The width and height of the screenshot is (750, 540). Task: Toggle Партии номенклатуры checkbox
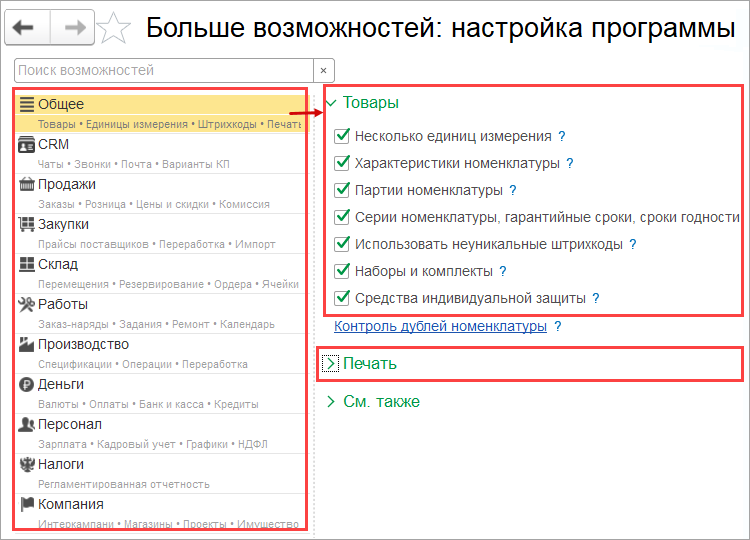pyautogui.click(x=342, y=190)
